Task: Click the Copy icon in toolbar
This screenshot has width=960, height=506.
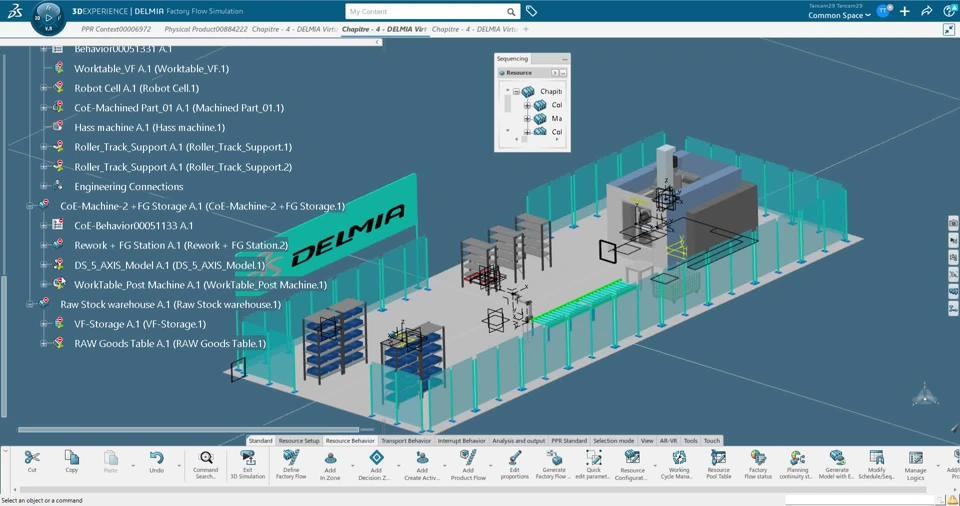Action: [x=72, y=458]
